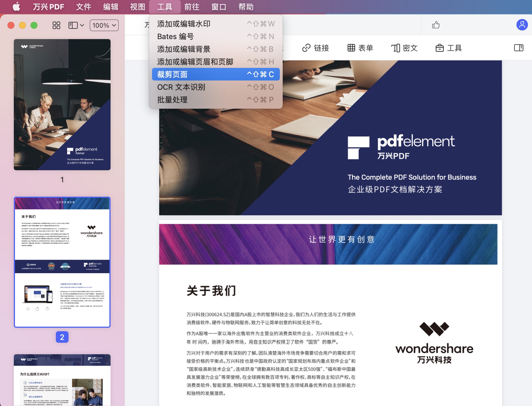This screenshot has height=406, width=532.
Task: Choose OCR 文本识别 option
Action: pyautogui.click(x=181, y=87)
